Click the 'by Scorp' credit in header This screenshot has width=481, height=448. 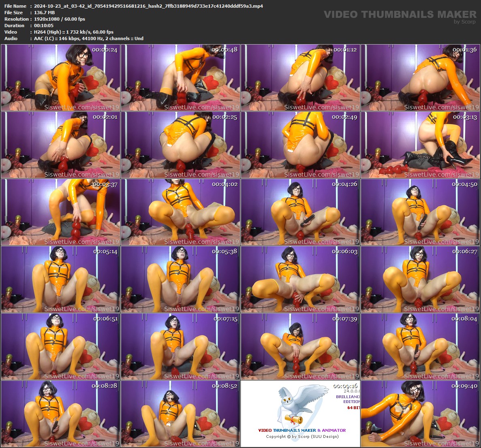point(464,22)
